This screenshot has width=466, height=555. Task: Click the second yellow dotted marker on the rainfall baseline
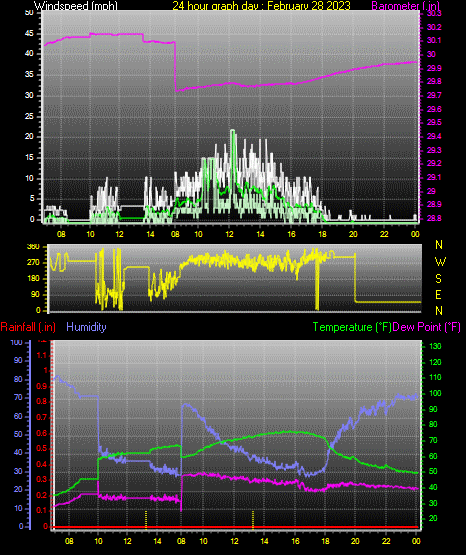[253, 520]
